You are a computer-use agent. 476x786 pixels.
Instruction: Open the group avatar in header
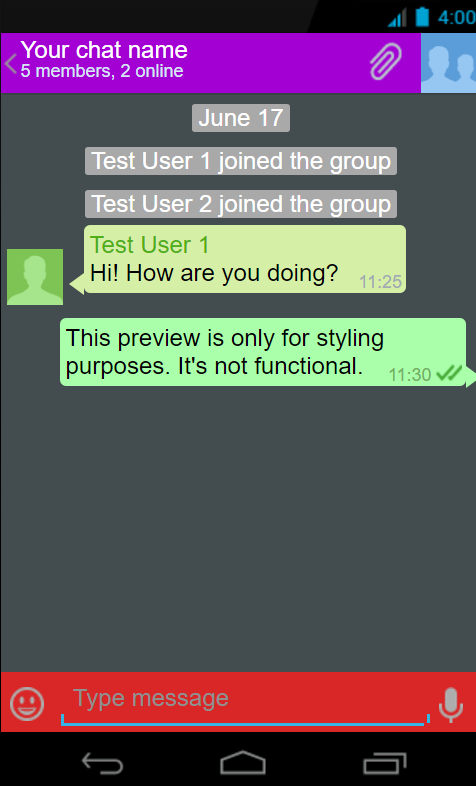[x=448, y=63]
